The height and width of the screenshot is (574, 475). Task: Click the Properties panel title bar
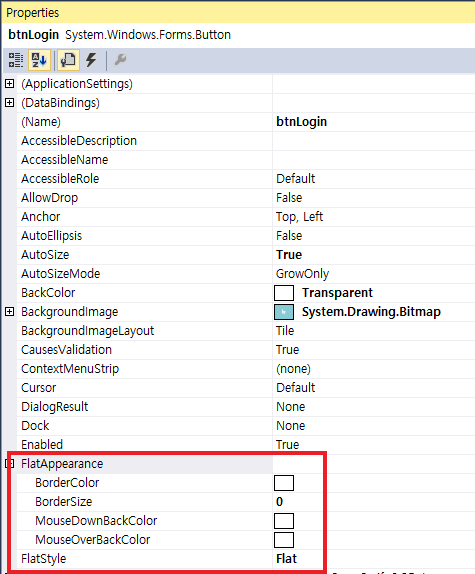239,13
